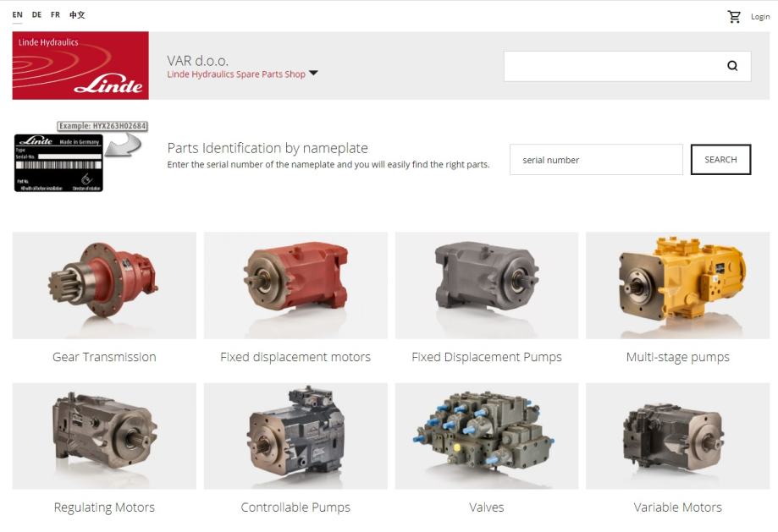Click the Valves label
This screenshot has width=778, height=532.
pyautogui.click(x=487, y=507)
